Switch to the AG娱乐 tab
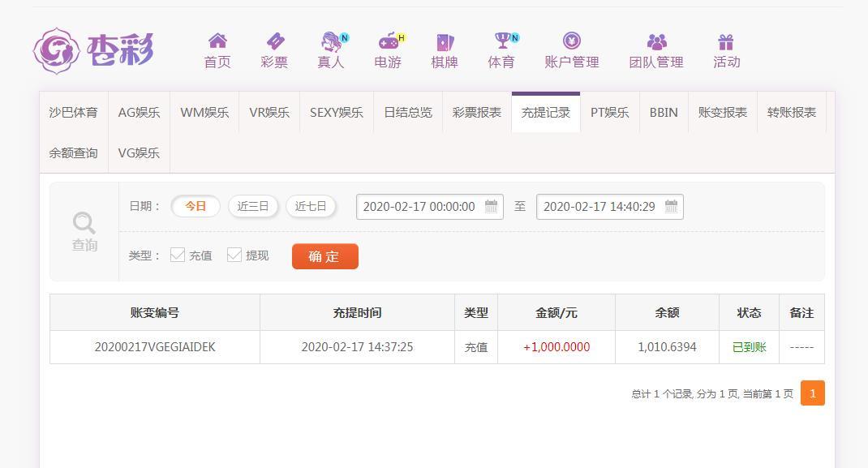 pos(139,112)
